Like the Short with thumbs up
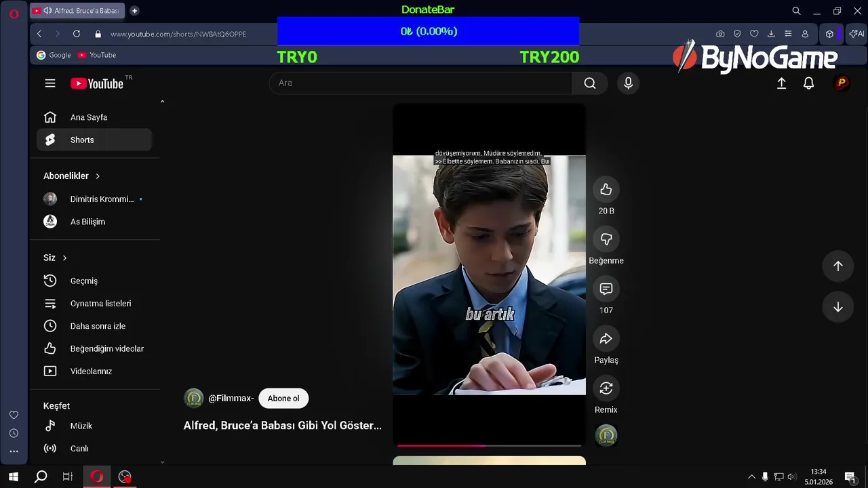Screen dimensions: 868x488 pyautogui.click(x=606, y=190)
